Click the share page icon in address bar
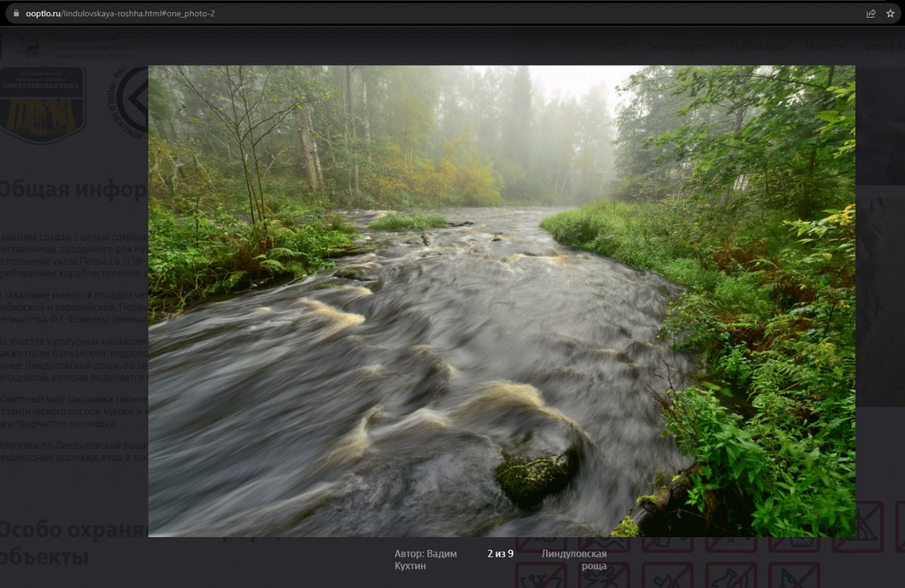 [871, 13]
